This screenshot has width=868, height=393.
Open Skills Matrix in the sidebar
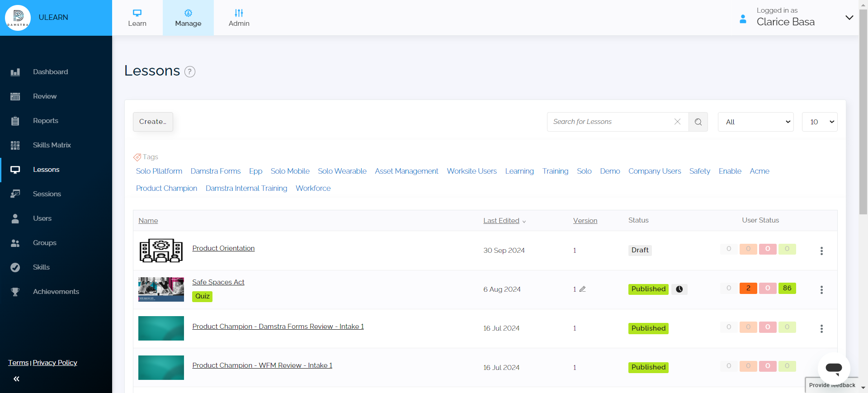pos(52,145)
